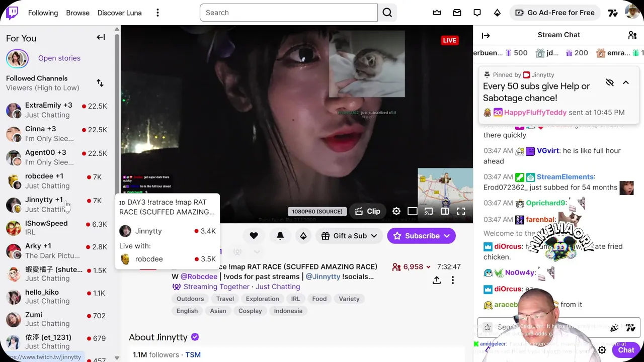Click the search magnifier button
The width and height of the screenshot is (644, 362).
click(x=387, y=13)
